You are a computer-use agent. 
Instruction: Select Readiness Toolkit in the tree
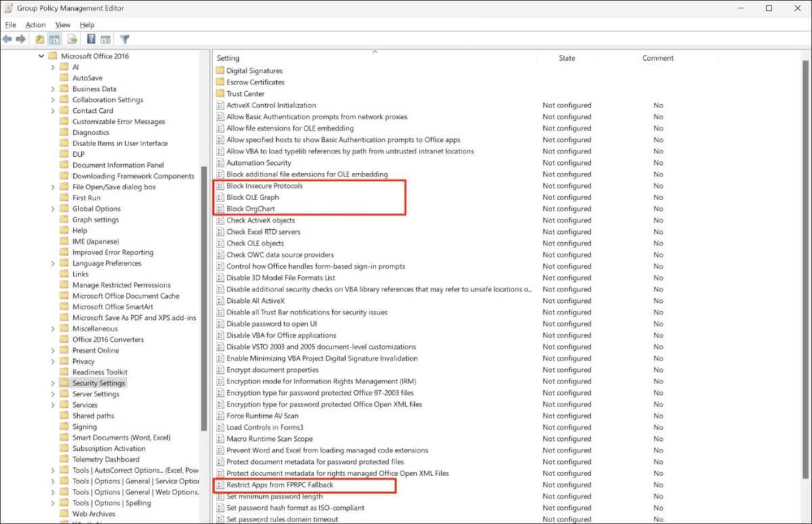click(x=100, y=372)
